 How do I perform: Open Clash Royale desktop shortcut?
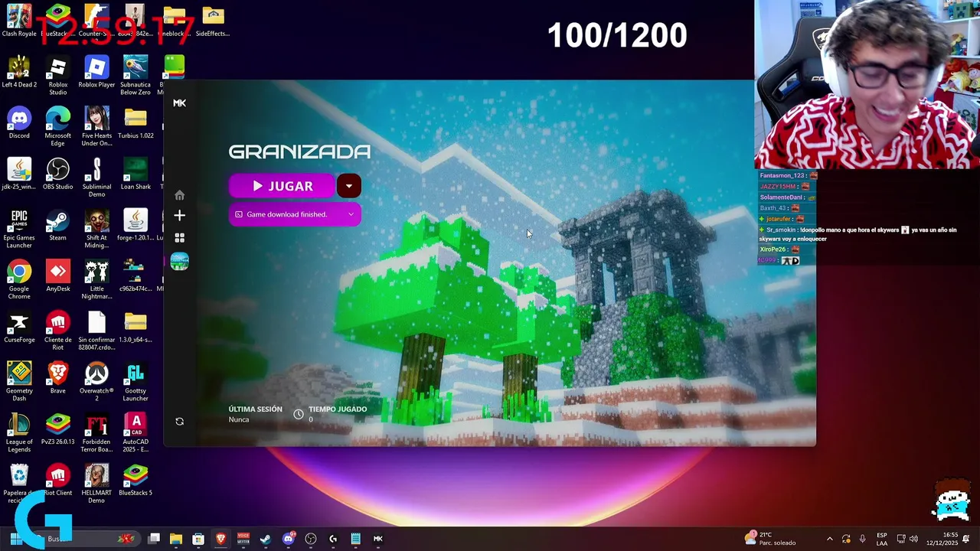(19, 21)
